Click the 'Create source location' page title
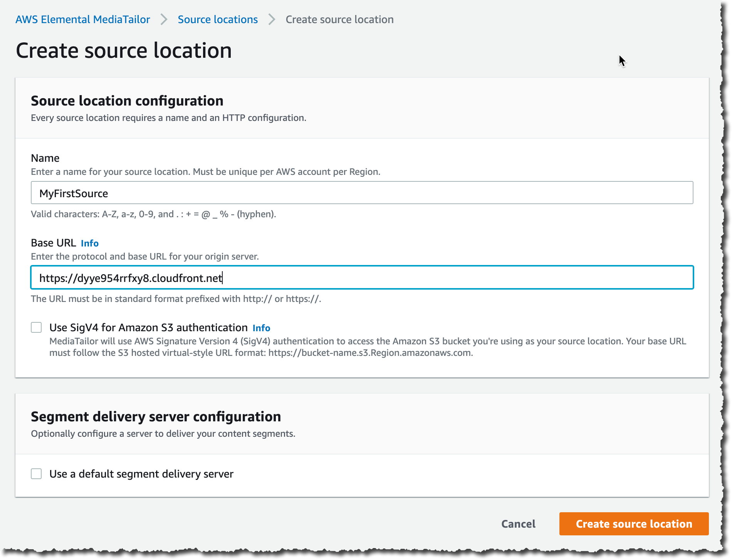 coord(124,50)
